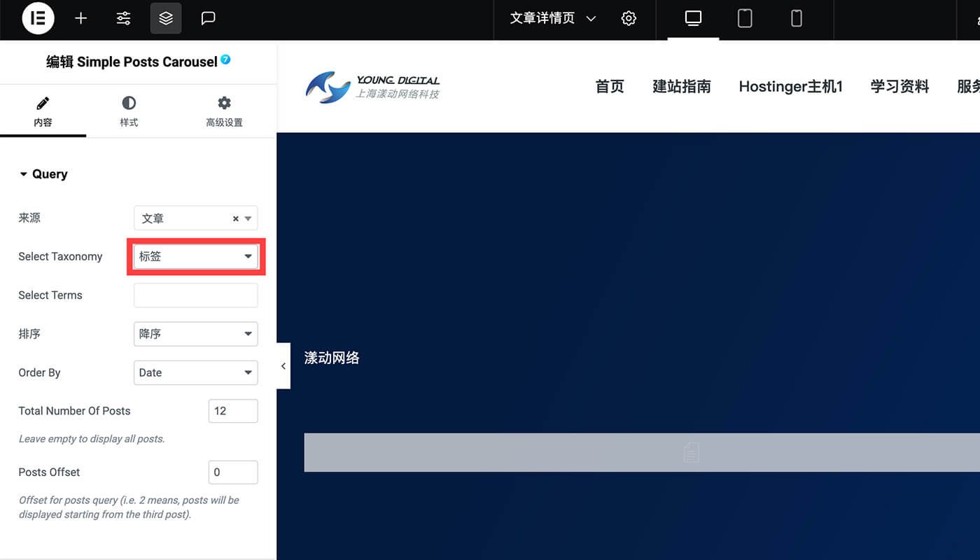980x560 pixels.
Task: Click the Select Terms input field
Action: pos(195,295)
